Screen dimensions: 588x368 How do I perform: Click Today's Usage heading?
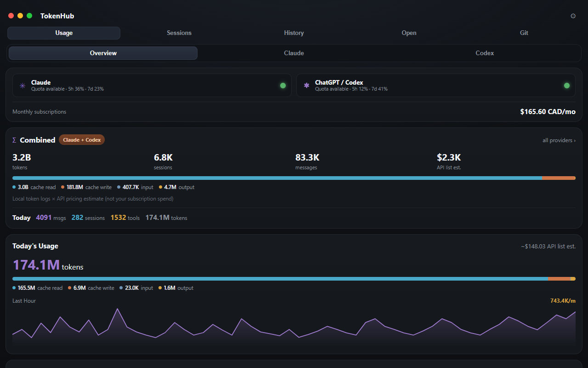coord(35,246)
